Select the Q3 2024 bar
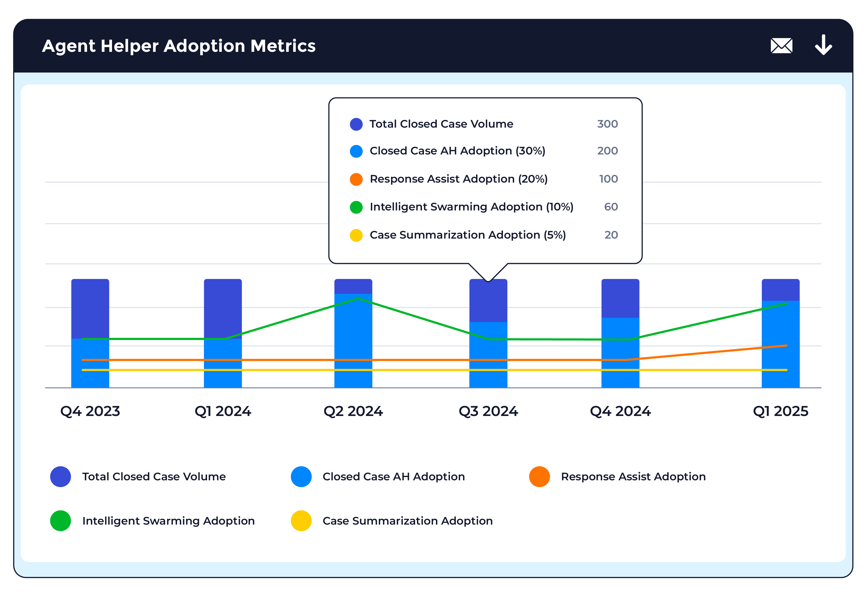Screen dimensions: 868x597 click(x=488, y=333)
